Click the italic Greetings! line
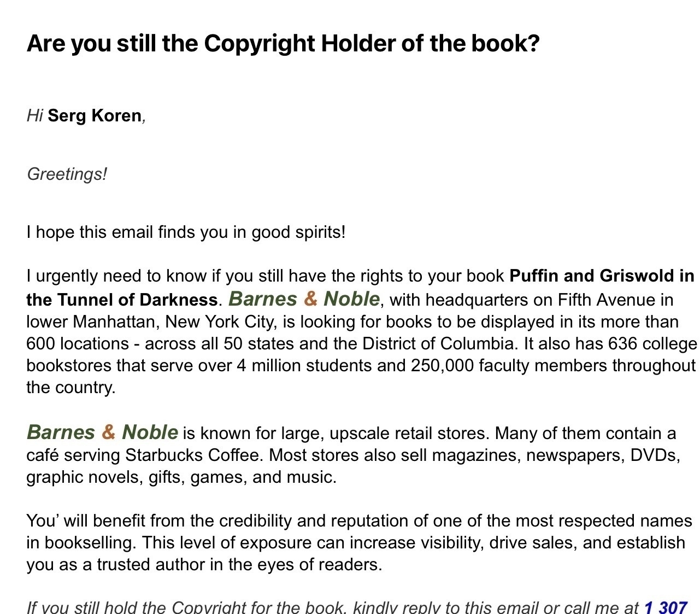 click(x=67, y=174)
